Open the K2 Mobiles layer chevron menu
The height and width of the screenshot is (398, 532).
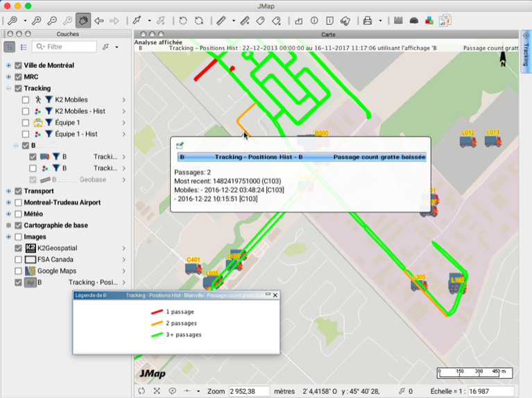click(124, 100)
